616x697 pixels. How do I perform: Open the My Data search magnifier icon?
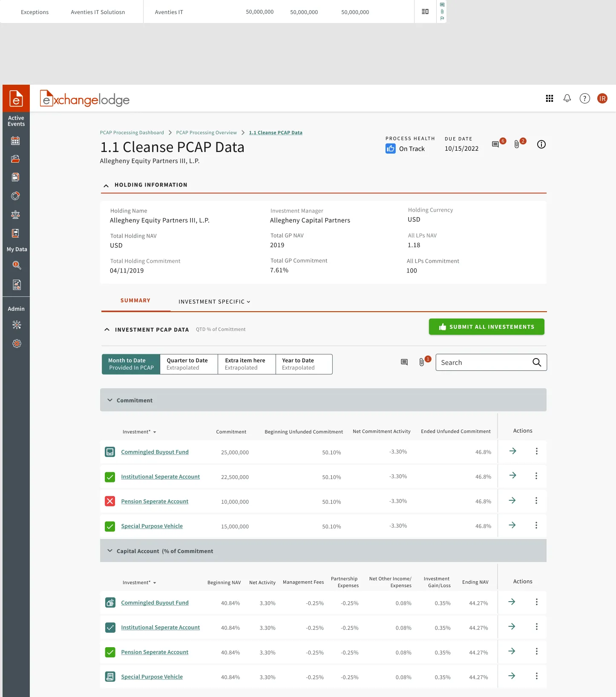coord(17,265)
